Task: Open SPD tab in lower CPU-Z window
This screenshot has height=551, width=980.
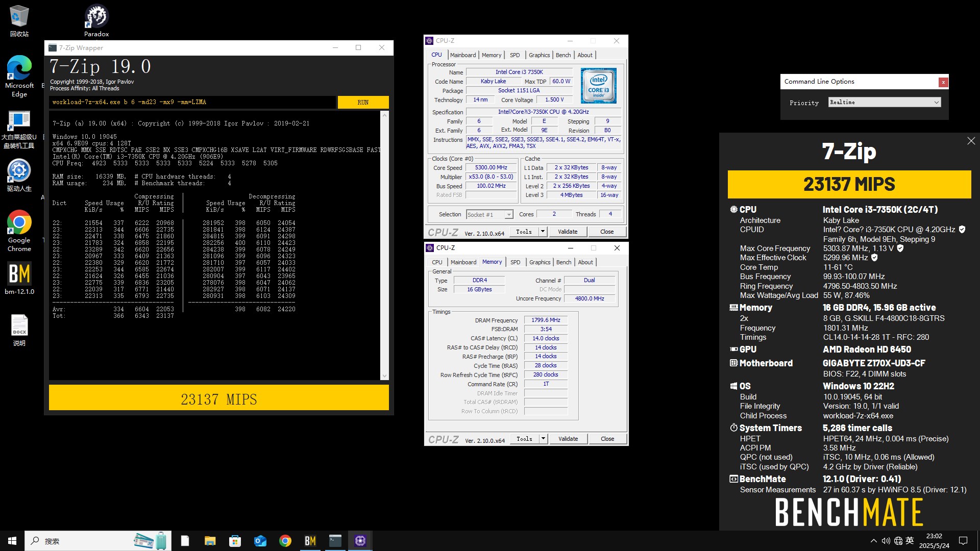Action: coord(516,262)
